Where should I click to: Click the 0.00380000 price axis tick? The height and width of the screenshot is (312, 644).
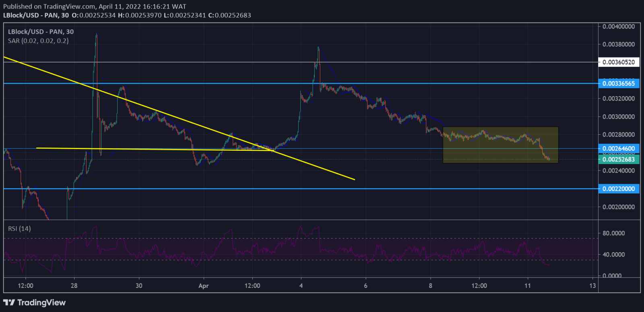pyautogui.click(x=619, y=44)
